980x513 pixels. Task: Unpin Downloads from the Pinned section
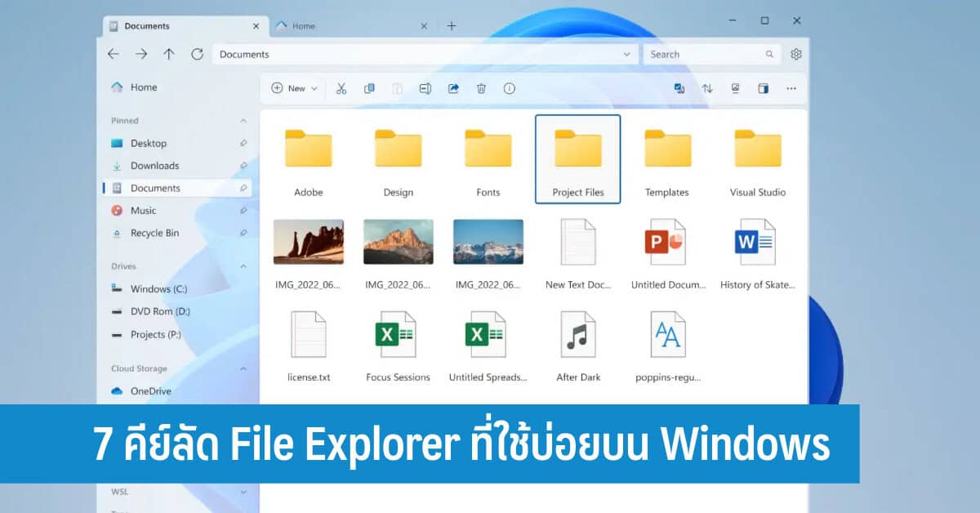pyautogui.click(x=243, y=165)
